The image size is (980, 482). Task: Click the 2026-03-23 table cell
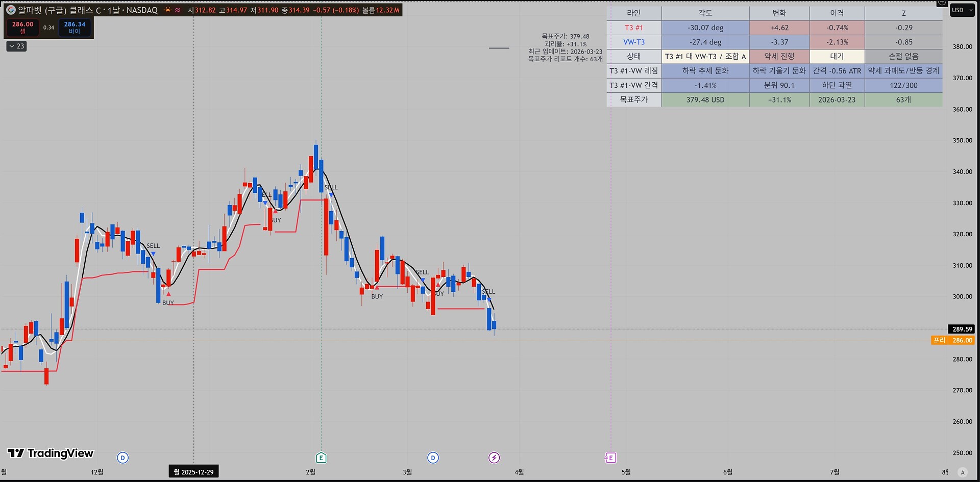(837, 99)
